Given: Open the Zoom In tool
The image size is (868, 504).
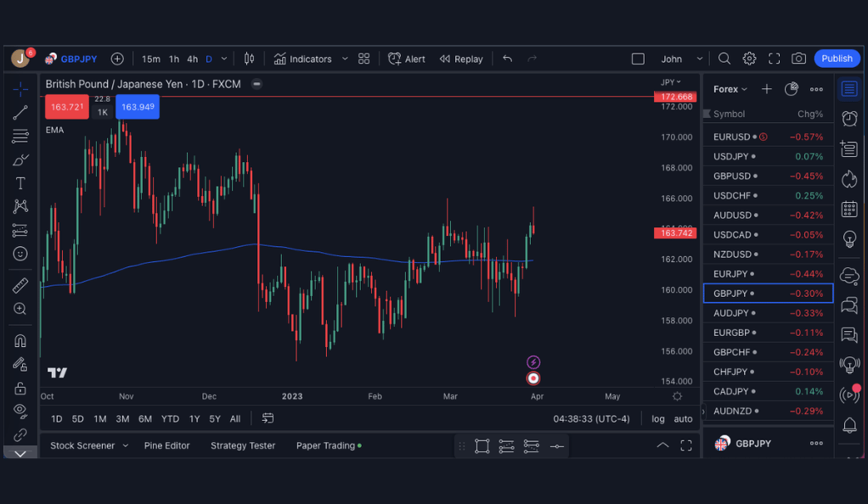Looking at the screenshot, I should pyautogui.click(x=20, y=309).
